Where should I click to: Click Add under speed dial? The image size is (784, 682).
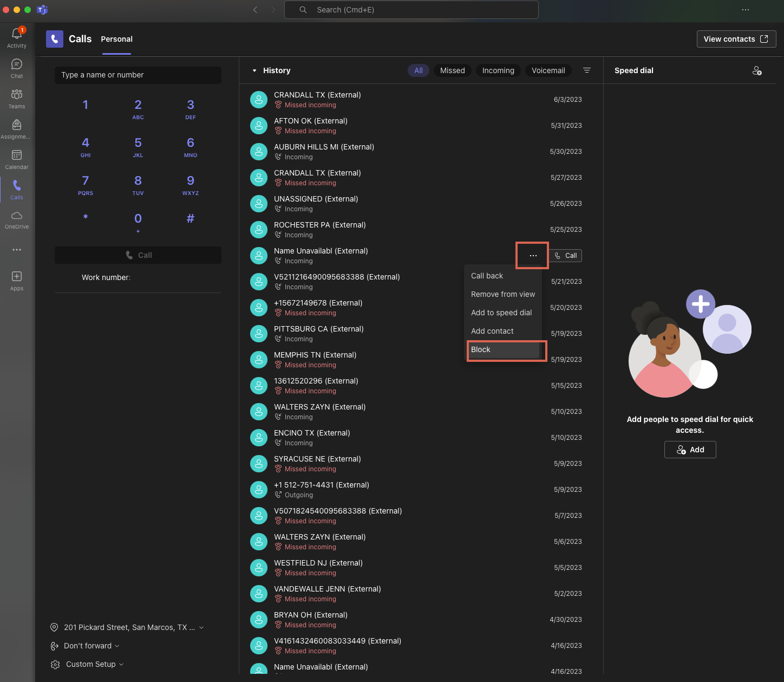(690, 450)
